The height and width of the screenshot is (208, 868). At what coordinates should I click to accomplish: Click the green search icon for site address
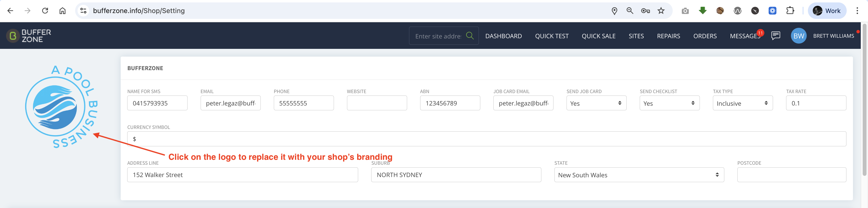tap(470, 36)
